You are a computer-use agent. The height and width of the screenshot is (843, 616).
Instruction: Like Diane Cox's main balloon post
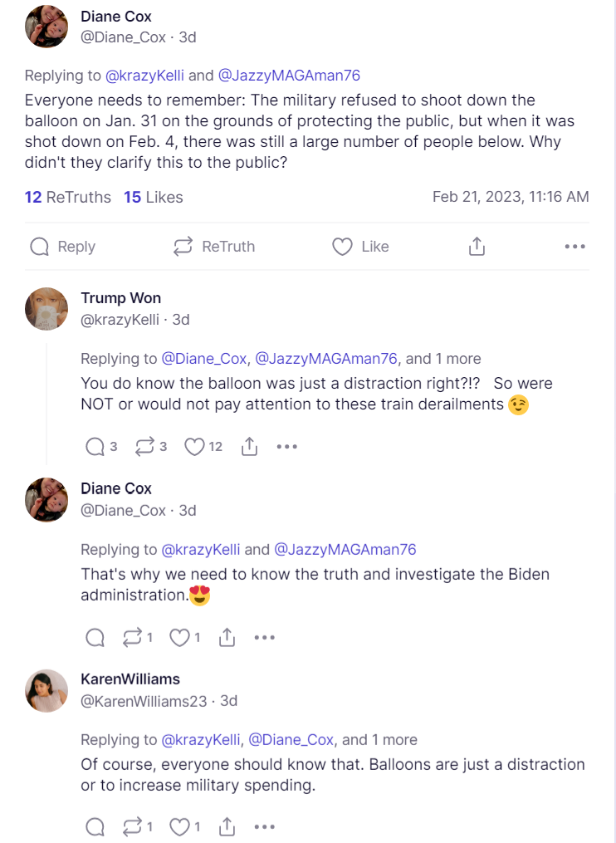pyautogui.click(x=360, y=247)
